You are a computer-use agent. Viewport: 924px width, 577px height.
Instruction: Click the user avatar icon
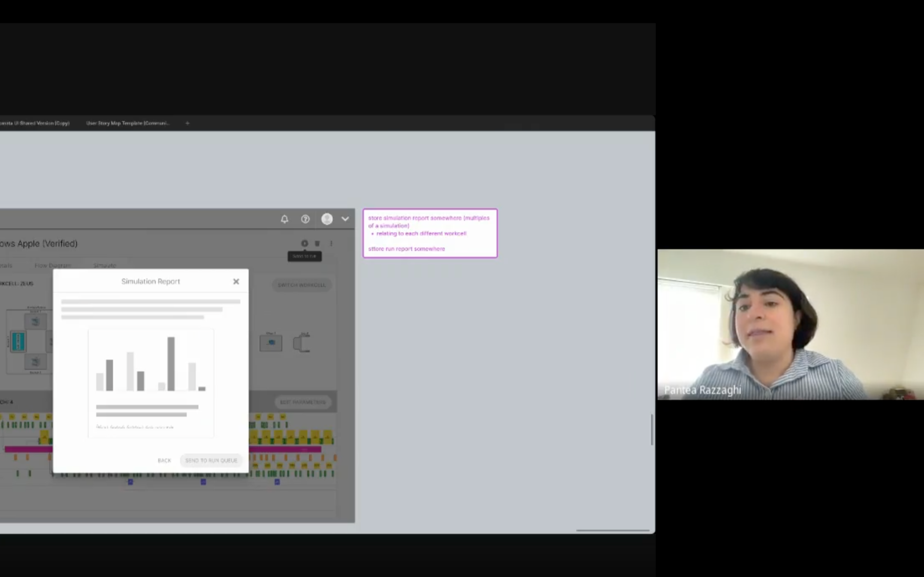(327, 219)
